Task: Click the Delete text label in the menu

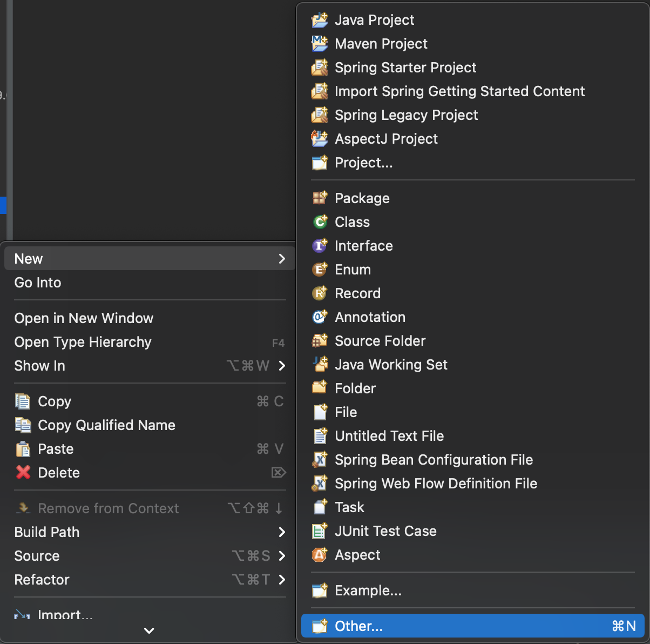Action: point(59,473)
